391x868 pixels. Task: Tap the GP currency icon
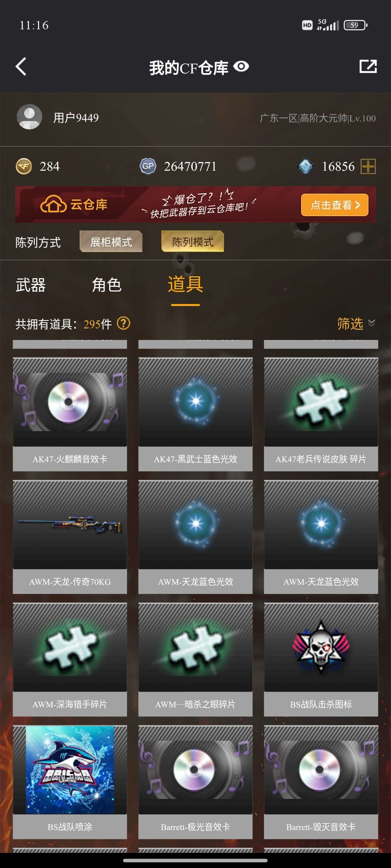[148, 166]
